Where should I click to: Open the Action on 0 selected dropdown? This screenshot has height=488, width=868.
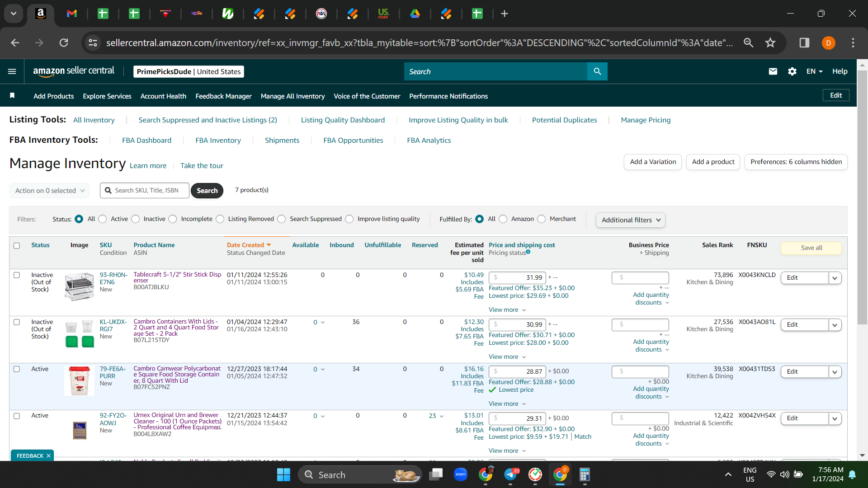point(49,191)
